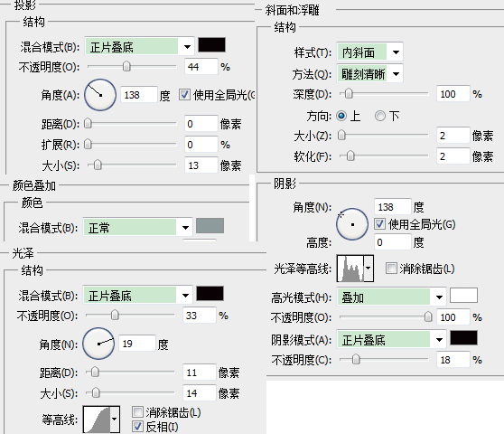Click the 投影 不透明度 slider handle

(126, 66)
